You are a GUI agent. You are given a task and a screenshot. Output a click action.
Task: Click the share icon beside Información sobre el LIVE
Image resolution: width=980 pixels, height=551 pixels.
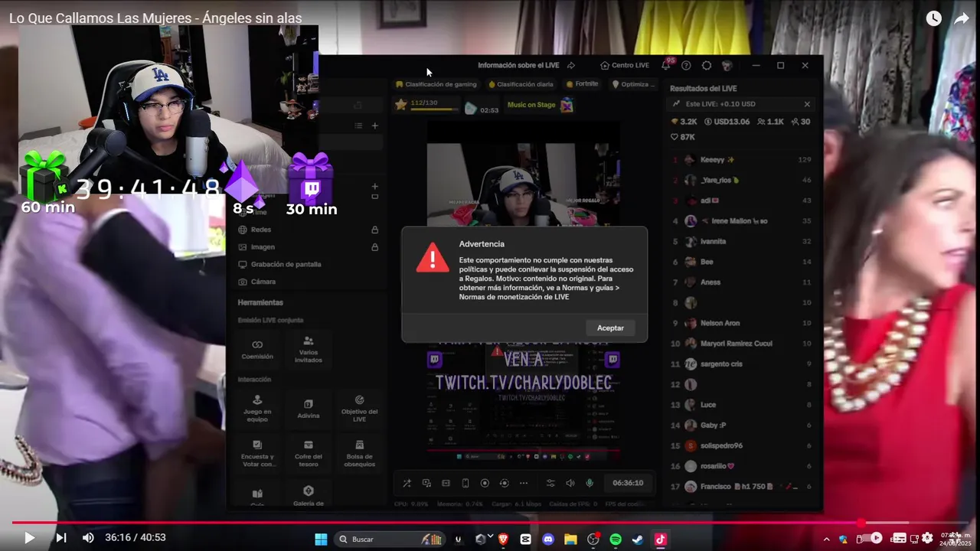click(x=571, y=66)
